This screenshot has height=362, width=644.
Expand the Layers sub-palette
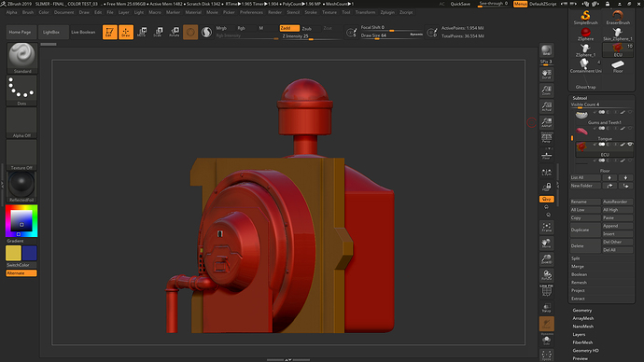(x=579, y=335)
